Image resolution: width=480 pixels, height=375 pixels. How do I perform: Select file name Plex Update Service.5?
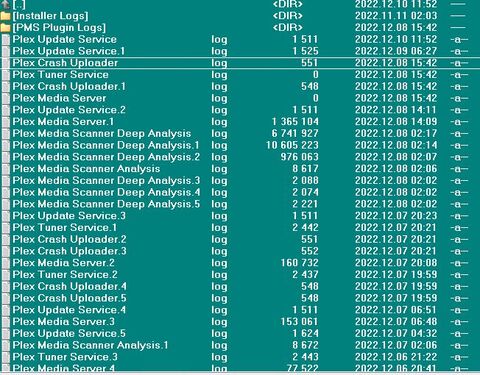(x=69, y=334)
